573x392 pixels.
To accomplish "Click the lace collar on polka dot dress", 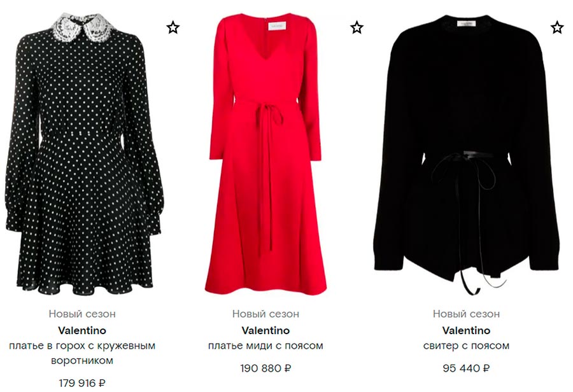I will pos(82,27).
